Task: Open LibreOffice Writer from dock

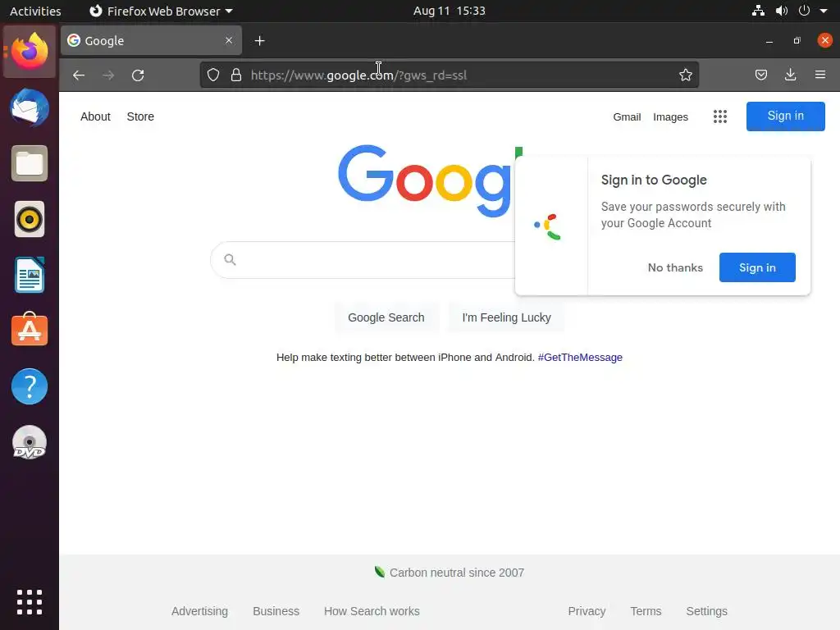Action: [x=30, y=275]
